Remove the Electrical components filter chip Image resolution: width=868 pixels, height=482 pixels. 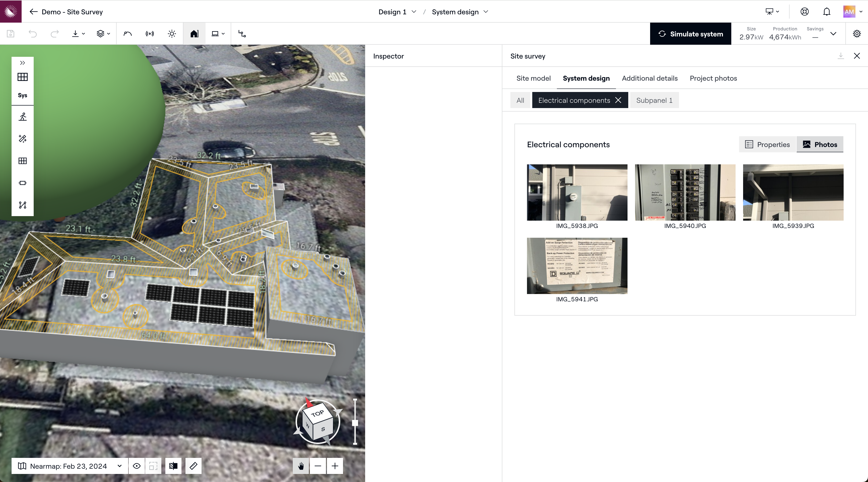pyautogui.click(x=618, y=100)
